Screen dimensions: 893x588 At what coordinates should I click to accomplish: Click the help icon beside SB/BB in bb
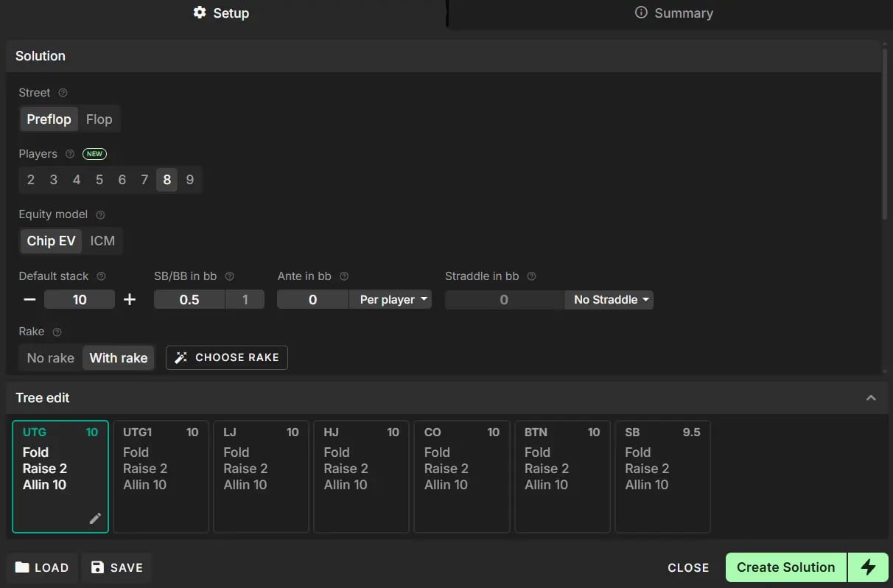[229, 276]
